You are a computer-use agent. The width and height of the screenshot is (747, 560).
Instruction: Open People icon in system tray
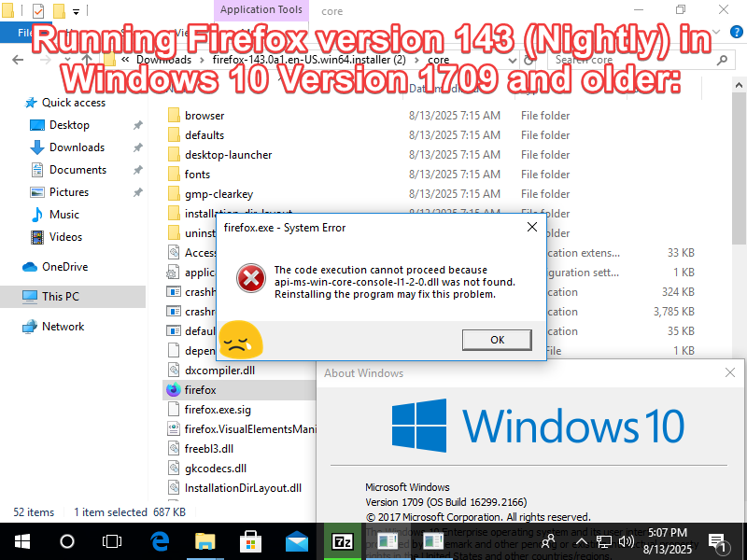click(548, 541)
